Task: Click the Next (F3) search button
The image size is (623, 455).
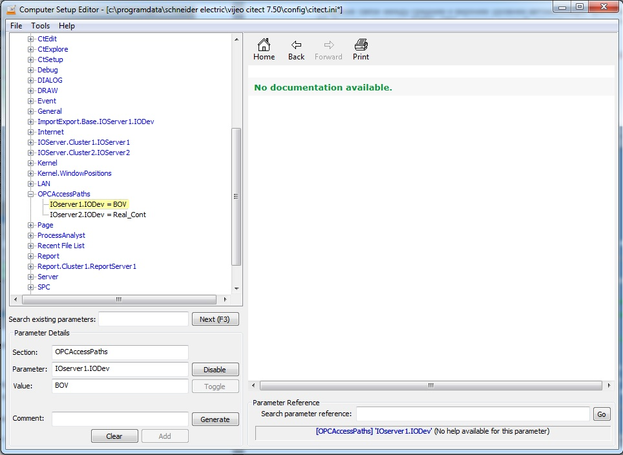Action: point(215,319)
